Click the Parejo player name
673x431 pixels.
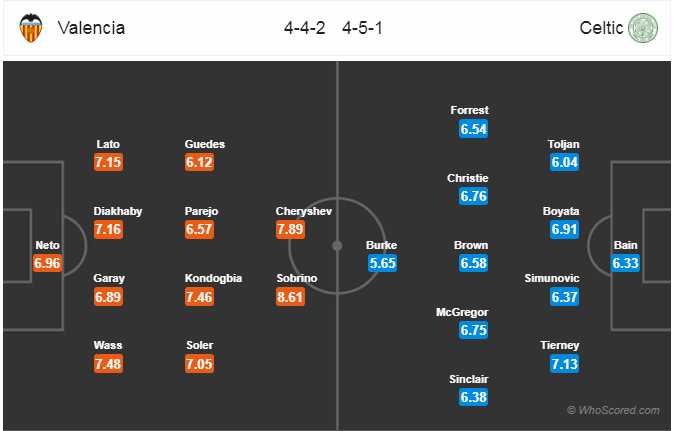201,211
